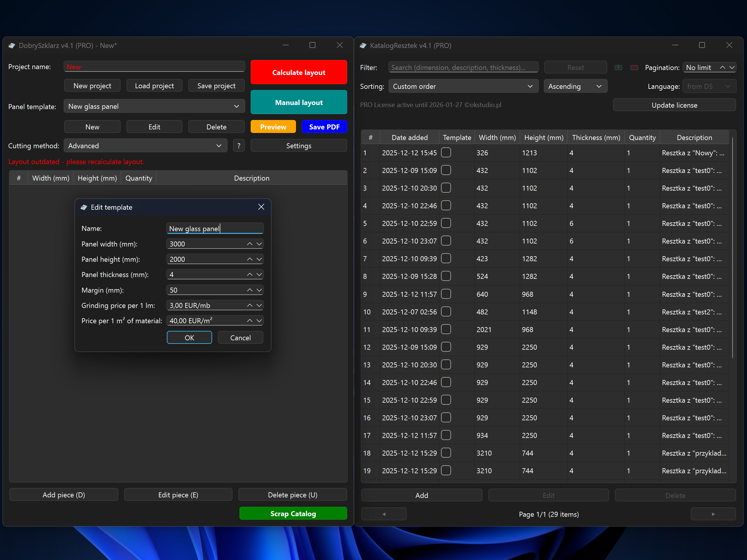Tick Template checkbox for row 1
This screenshot has height=560, width=747.
tap(446, 153)
